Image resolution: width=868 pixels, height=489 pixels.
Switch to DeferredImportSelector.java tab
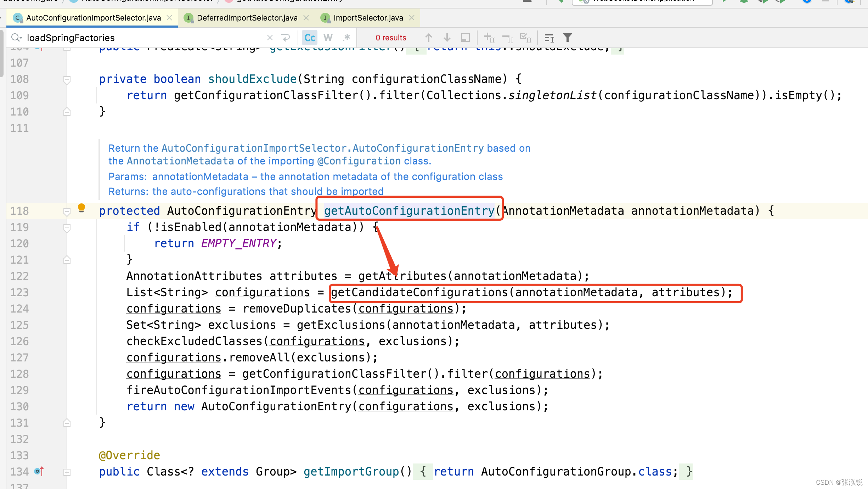(x=247, y=18)
